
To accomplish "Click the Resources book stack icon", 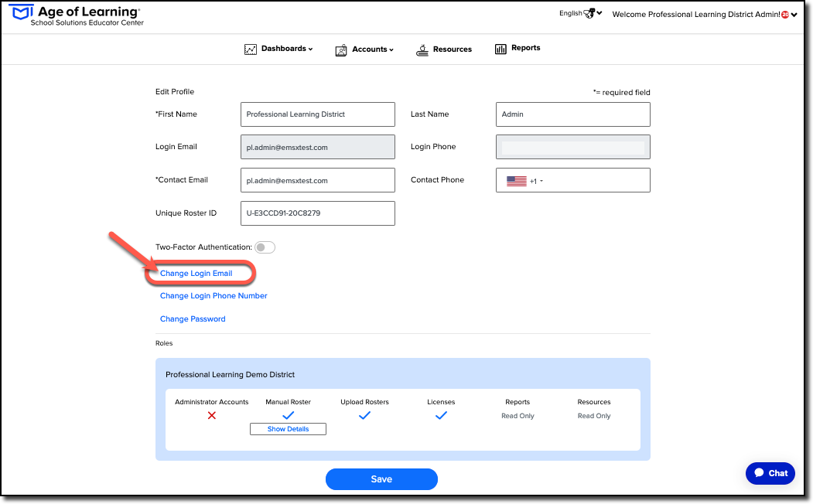I will pyautogui.click(x=422, y=49).
